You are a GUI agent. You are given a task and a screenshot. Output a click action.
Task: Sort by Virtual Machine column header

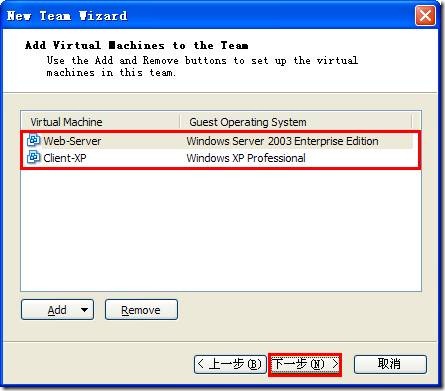tap(100, 122)
